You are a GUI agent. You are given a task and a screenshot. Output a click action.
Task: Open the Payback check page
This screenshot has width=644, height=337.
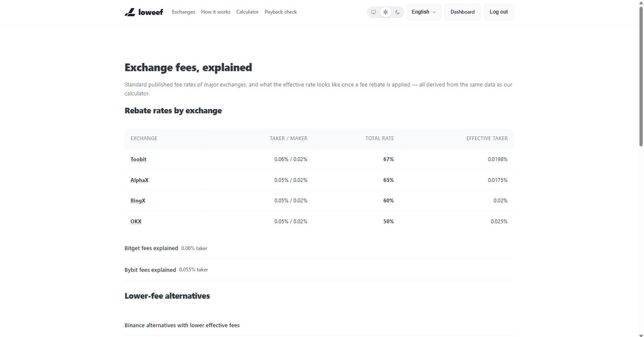(x=281, y=12)
